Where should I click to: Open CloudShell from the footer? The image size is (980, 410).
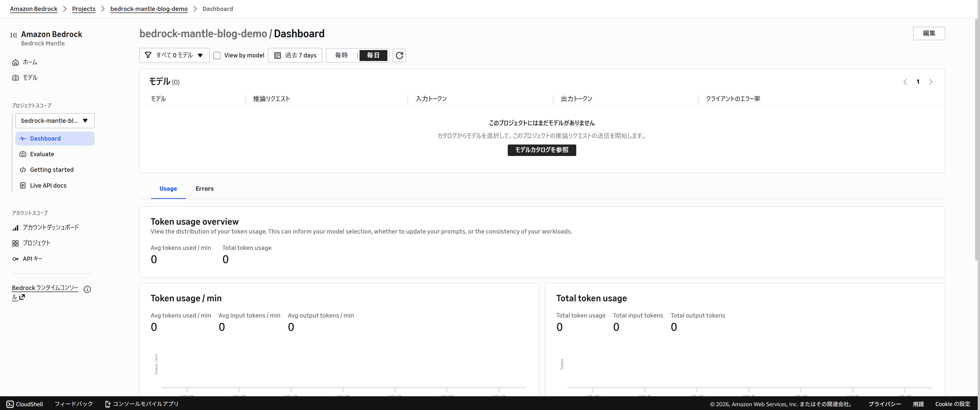[25, 404]
